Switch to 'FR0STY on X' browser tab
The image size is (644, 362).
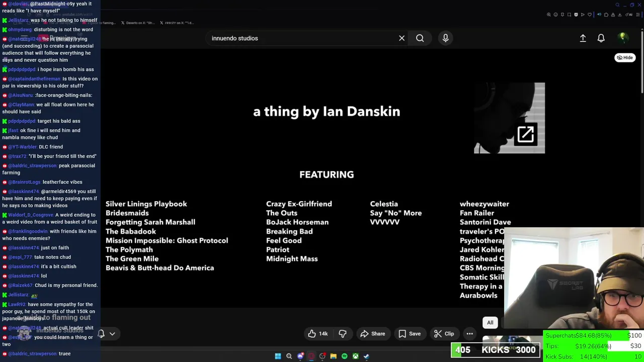(x=176, y=23)
